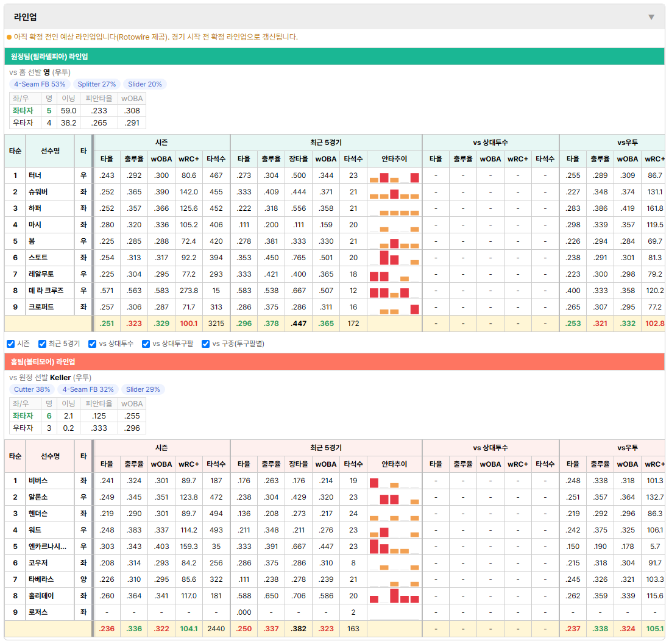This screenshot has width=669, height=644.
Task: View 홀리데이's hit trend bar chart
Action: click(x=394, y=596)
